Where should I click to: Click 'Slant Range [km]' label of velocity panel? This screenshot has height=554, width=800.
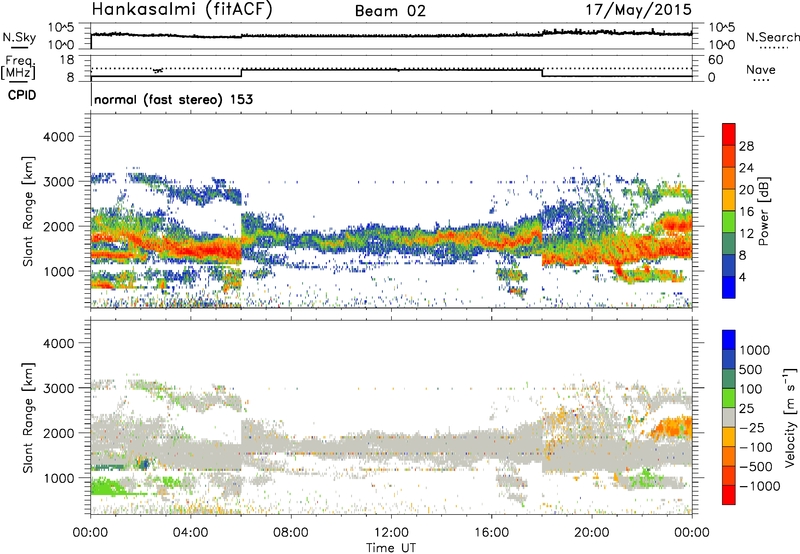28,417
